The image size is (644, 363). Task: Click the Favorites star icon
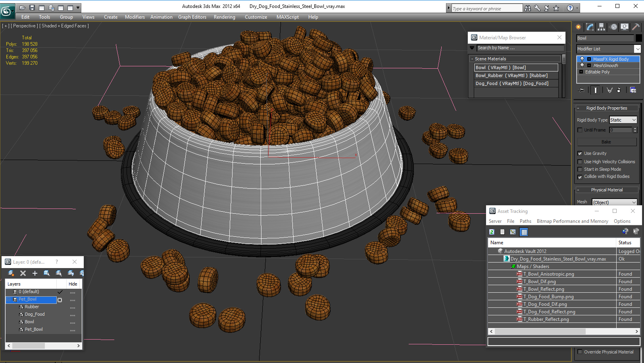[556, 8]
